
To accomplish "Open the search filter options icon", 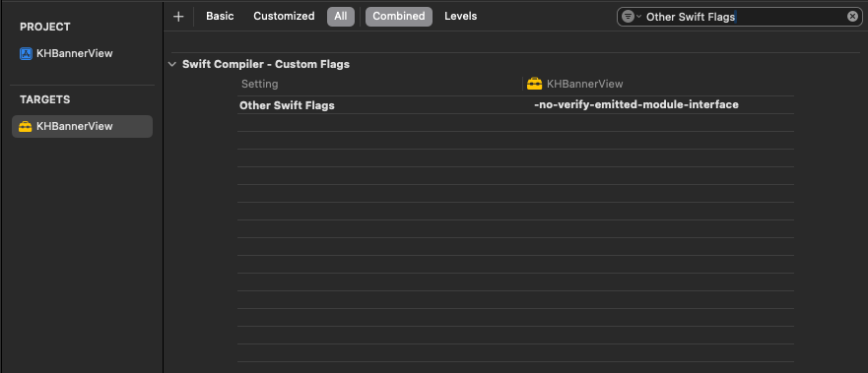I will [631, 17].
